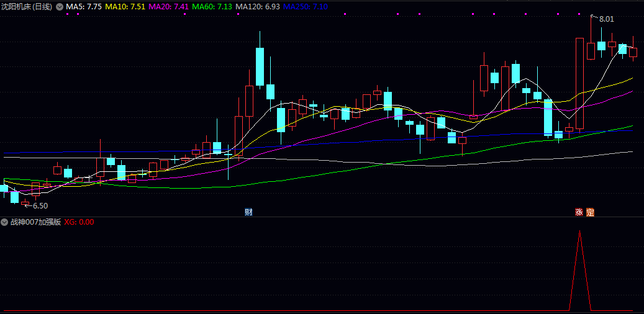Click the first magenta dot marker at chart top
The image size is (644, 314).
click(67, 13)
